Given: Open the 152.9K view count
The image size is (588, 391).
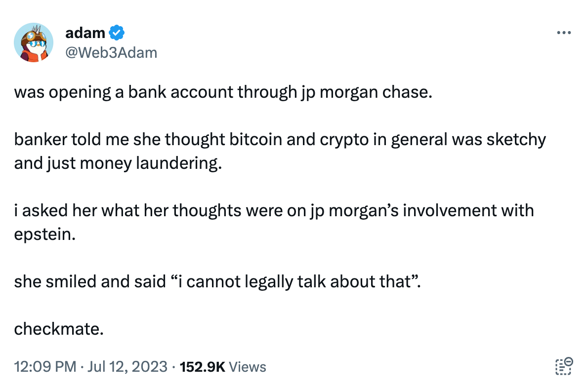Looking at the screenshot, I should click(x=203, y=367).
